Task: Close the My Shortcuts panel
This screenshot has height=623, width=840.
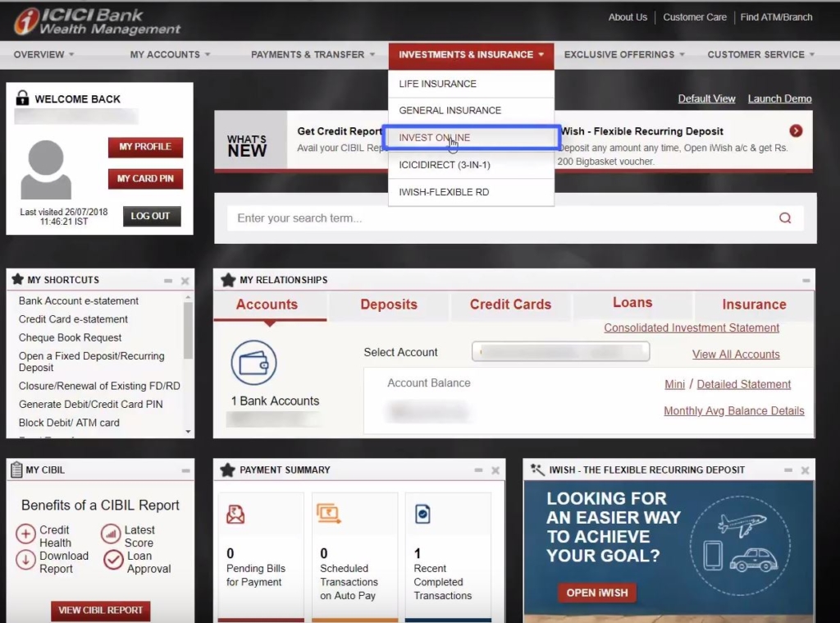Action: 185,281
